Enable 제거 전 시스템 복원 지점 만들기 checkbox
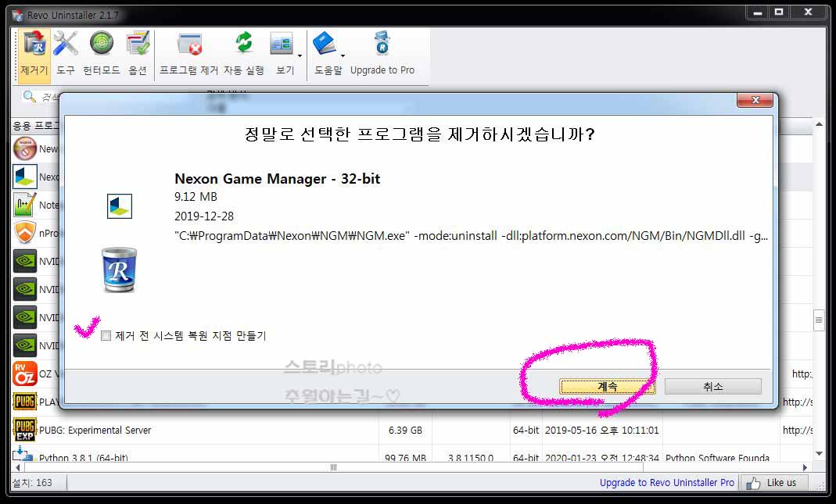The width and height of the screenshot is (836, 504). coord(106,336)
